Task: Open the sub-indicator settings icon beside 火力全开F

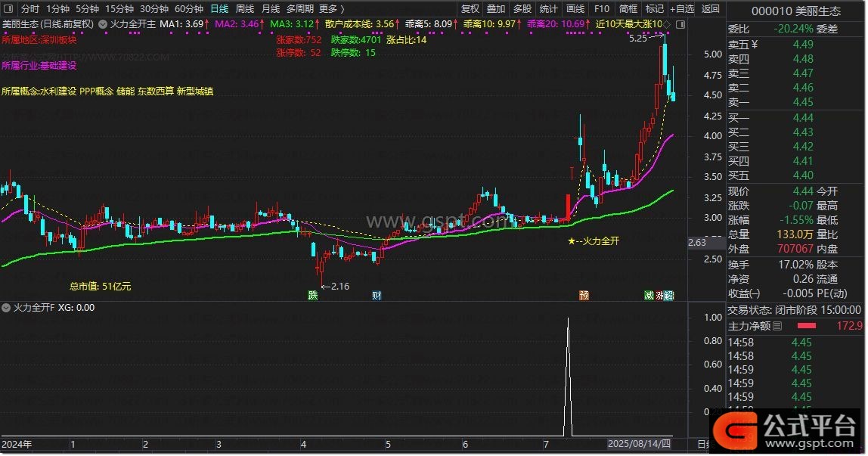Action: click(x=6, y=308)
